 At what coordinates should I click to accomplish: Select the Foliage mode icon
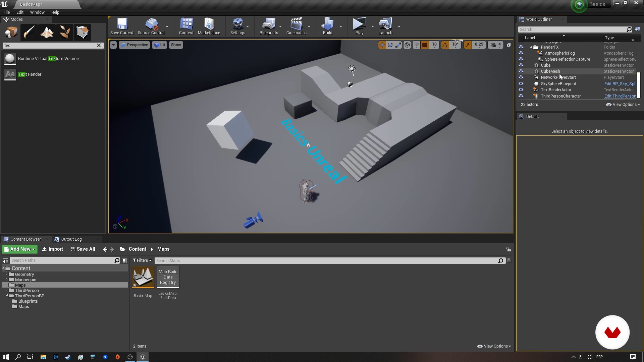[64, 32]
